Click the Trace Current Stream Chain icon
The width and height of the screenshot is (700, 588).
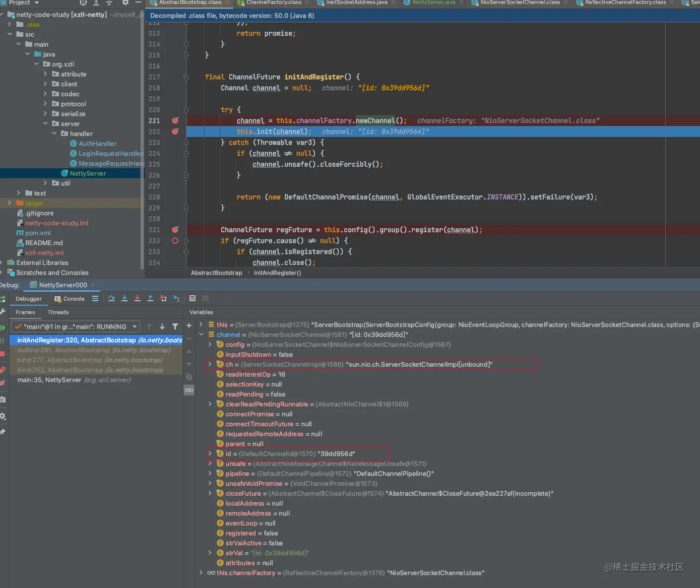pos(205,298)
